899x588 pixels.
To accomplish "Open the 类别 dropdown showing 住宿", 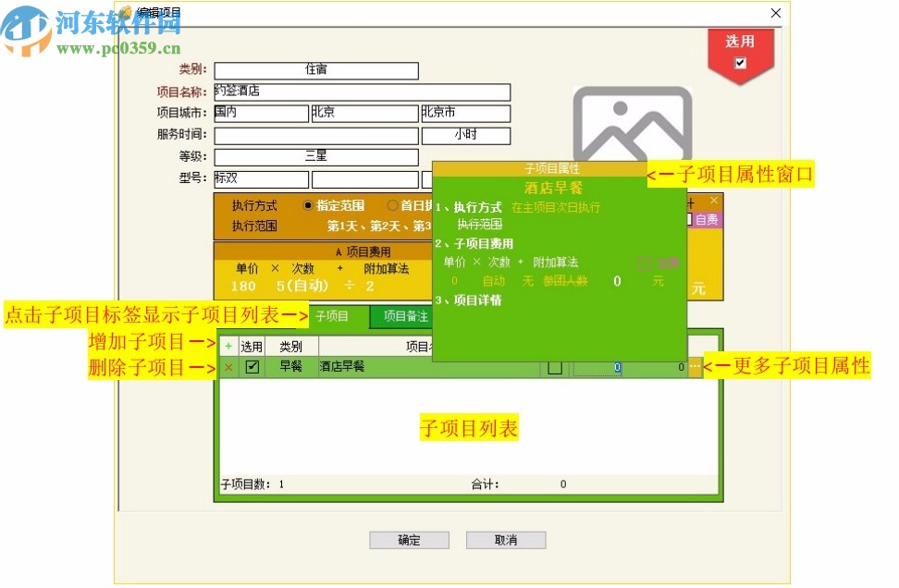I will pos(316,69).
